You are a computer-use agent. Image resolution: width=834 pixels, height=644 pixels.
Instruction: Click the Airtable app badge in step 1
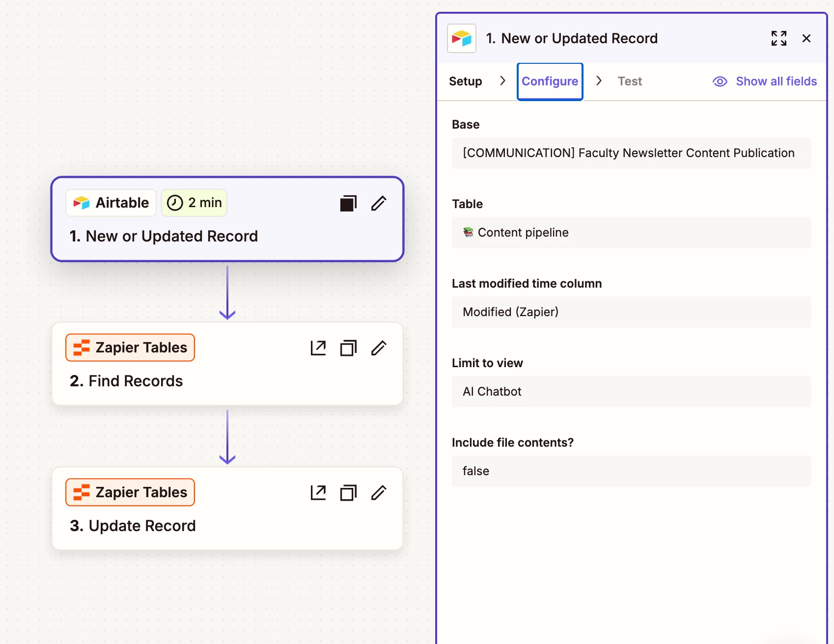click(x=111, y=203)
